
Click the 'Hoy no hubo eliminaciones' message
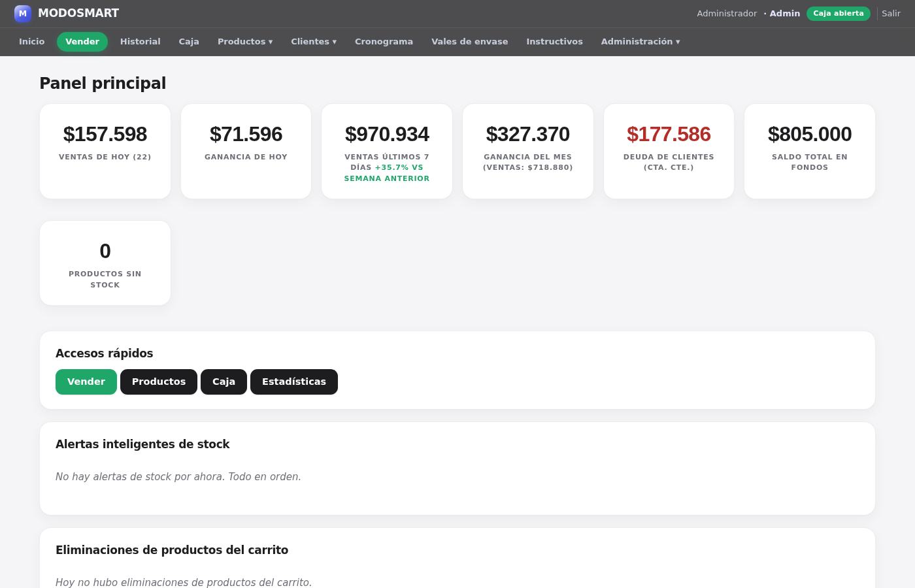(184, 582)
